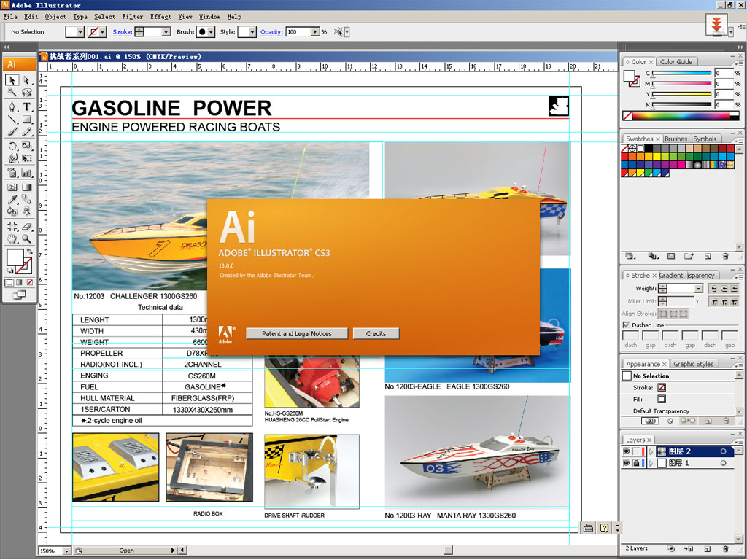This screenshot has width=747, height=560.
Task: Open the stroke color dropdown in control bar
Action: tap(102, 32)
